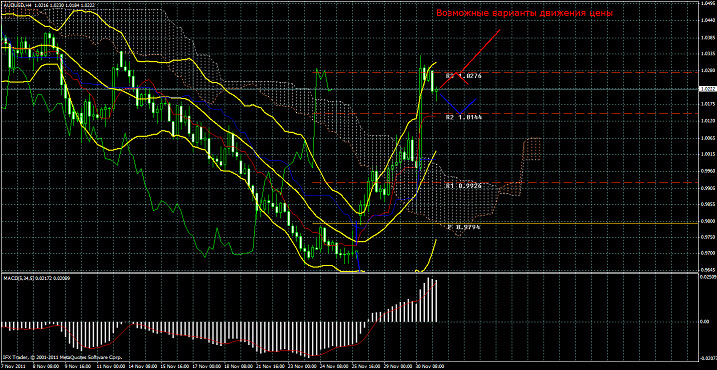Click the R2 1.0144 resistance label
Viewport: 717px width, 370px height.
[464, 117]
